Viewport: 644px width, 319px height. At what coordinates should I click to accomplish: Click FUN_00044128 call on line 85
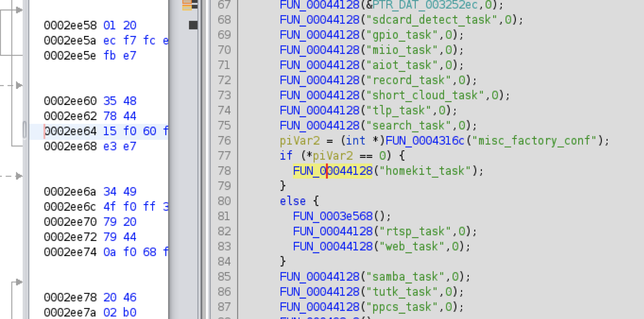point(320,277)
